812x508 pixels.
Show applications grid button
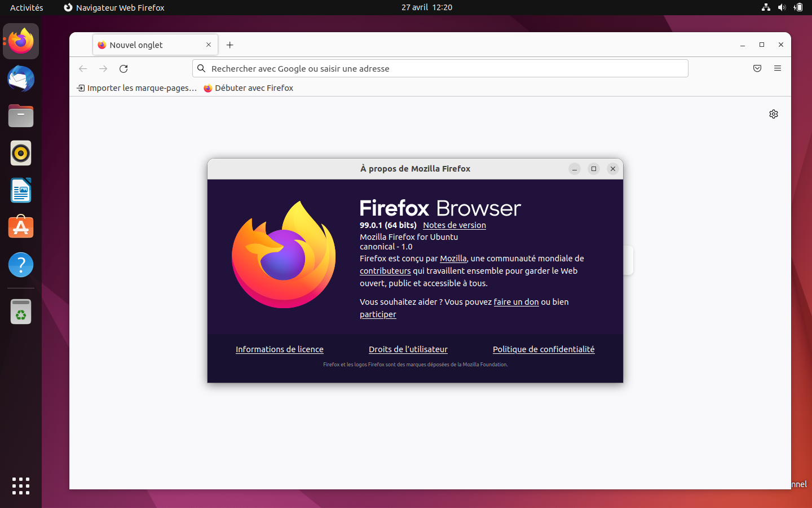21,486
